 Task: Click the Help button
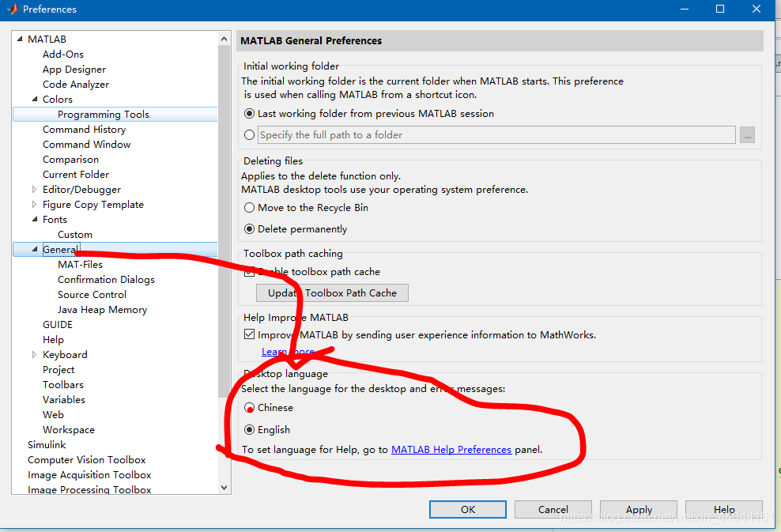[x=724, y=510]
